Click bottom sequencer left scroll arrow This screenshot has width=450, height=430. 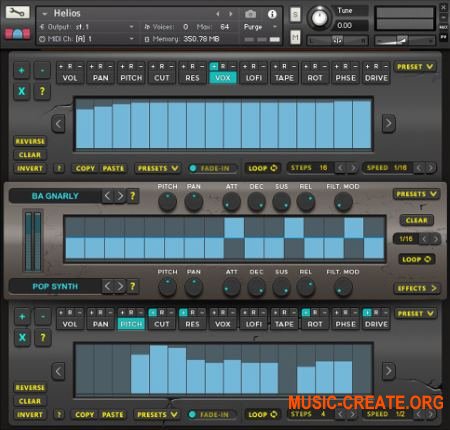(x=58, y=371)
